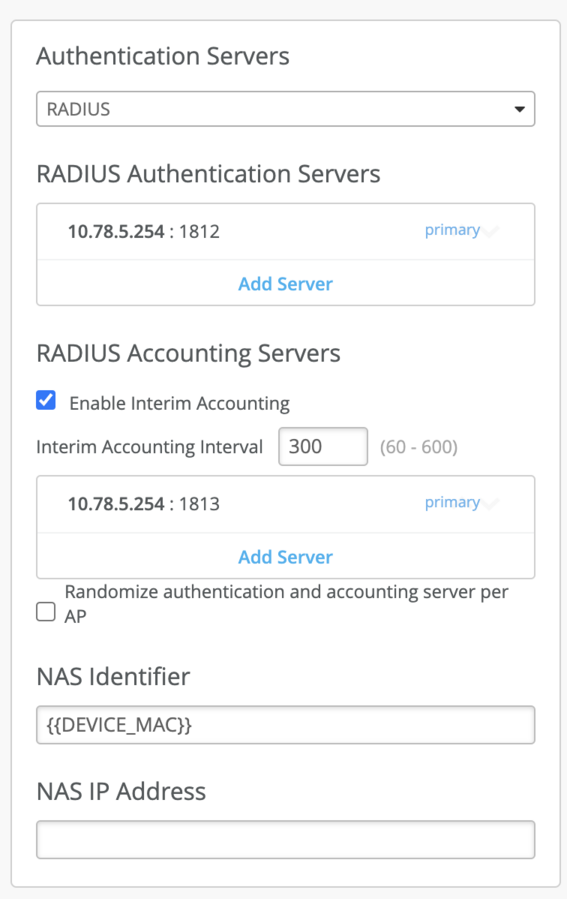Enable randomize authentication and accounting server checkbox
This screenshot has width=567, height=899.
46,612
